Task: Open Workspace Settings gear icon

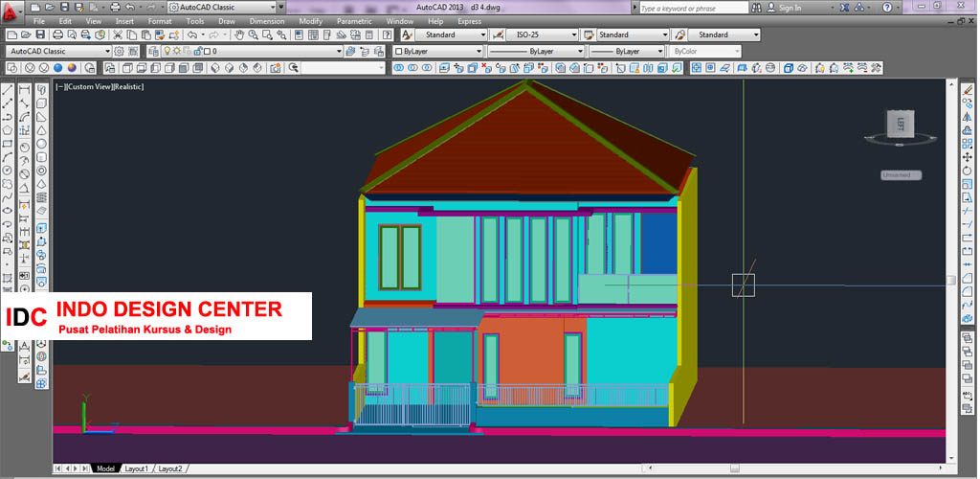Action: [x=119, y=52]
